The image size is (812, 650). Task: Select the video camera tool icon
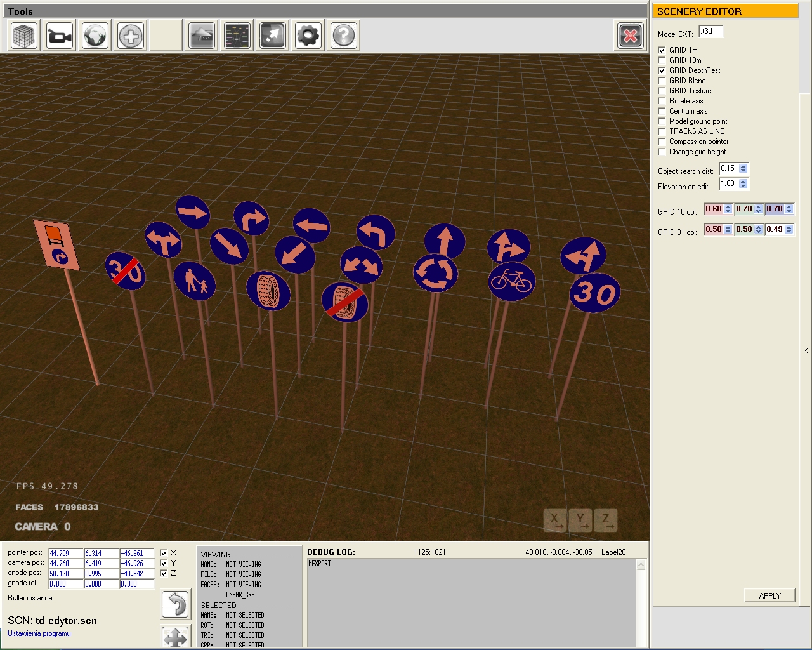[x=60, y=36]
